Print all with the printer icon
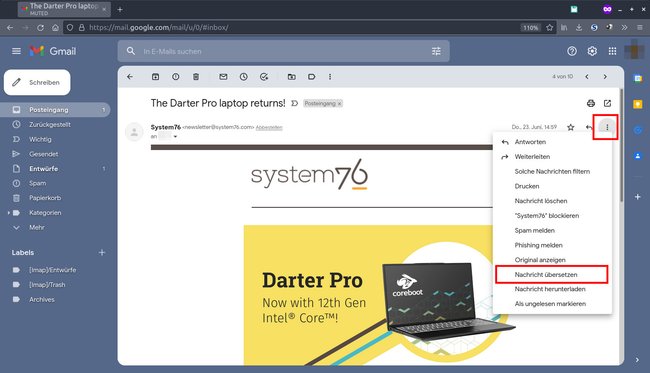Viewport: 650px width, 373px height. pyautogui.click(x=591, y=103)
